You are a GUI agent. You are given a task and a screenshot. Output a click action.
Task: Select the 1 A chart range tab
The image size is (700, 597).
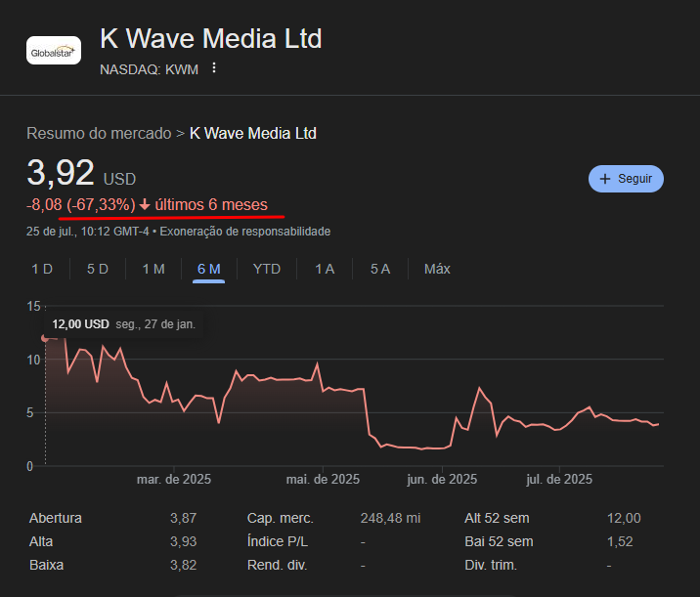tap(325, 269)
